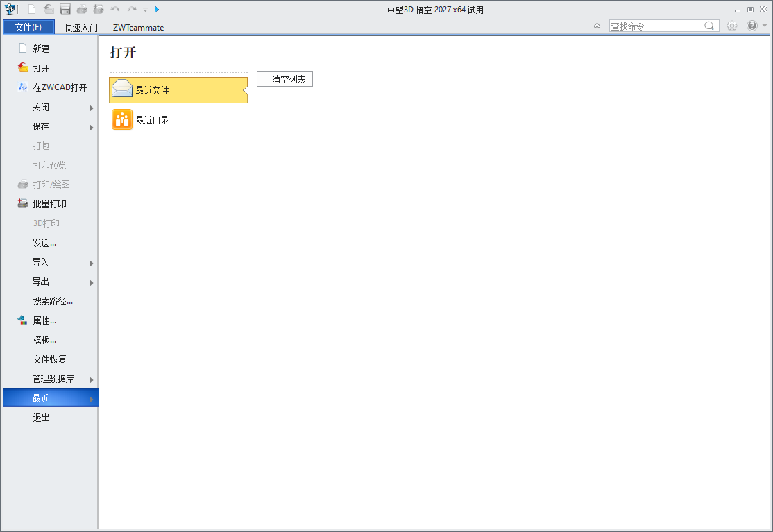Select 文件恢复 menu entry

click(50, 359)
